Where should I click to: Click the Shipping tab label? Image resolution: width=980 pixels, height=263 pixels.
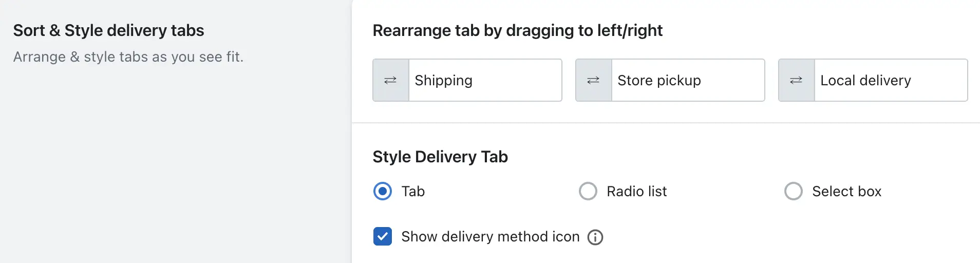(444, 81)
